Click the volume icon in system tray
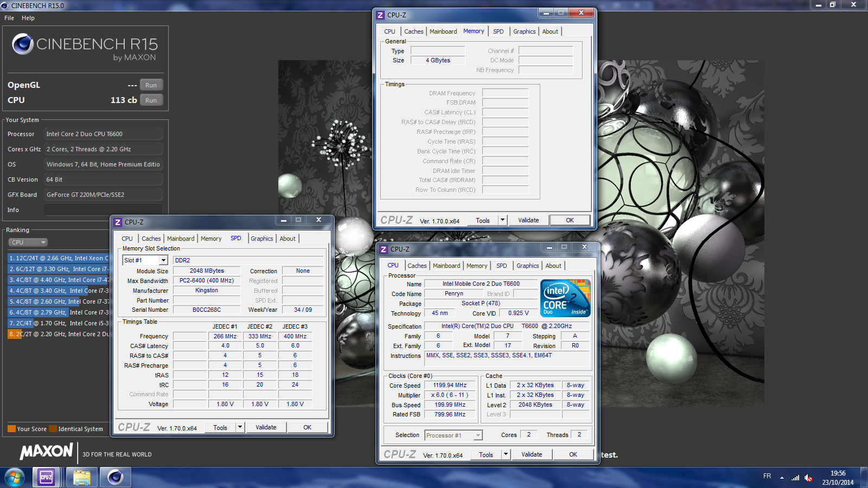Image resolution: width=868 pixels, height=488 pixels. tap(808, 478)
